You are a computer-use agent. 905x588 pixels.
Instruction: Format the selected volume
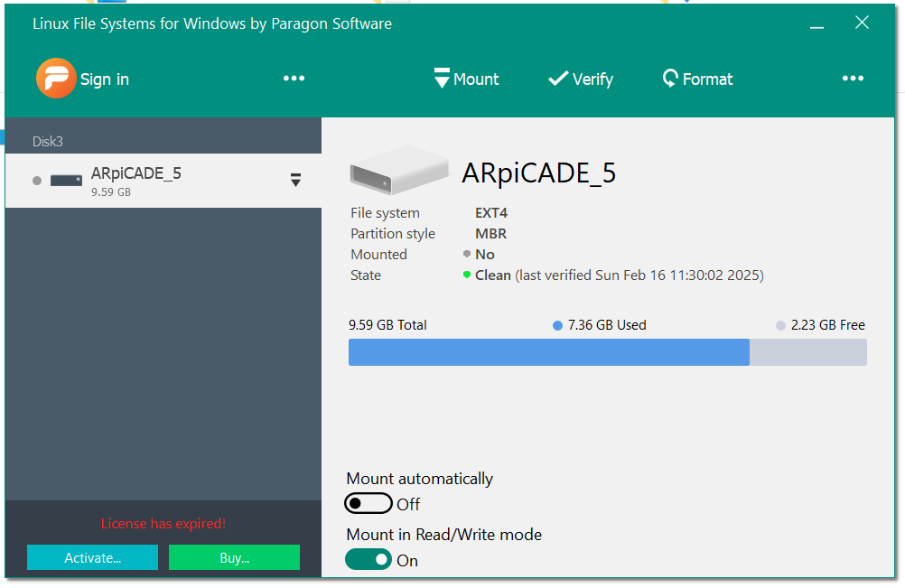[698, 79]
